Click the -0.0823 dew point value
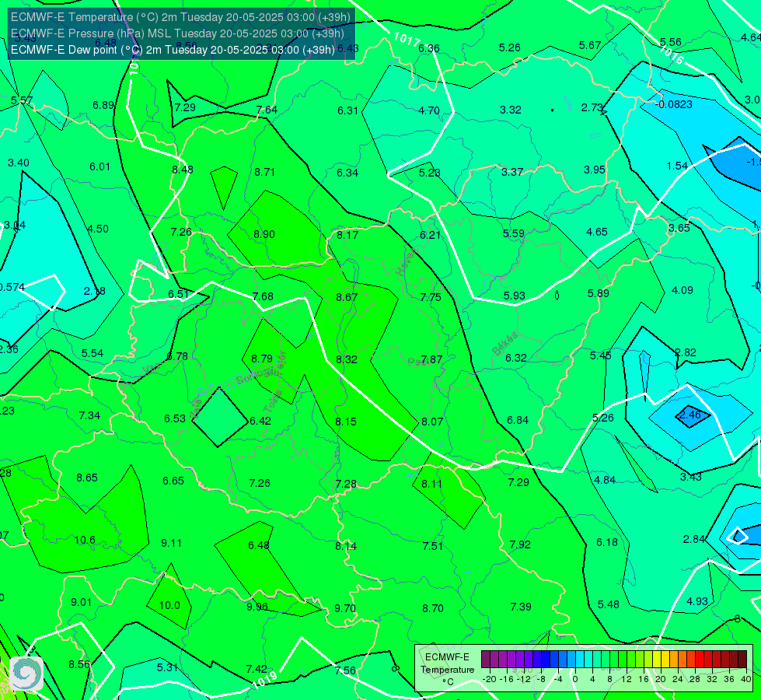This screenshot has height=700, width=761. point(674,104)
